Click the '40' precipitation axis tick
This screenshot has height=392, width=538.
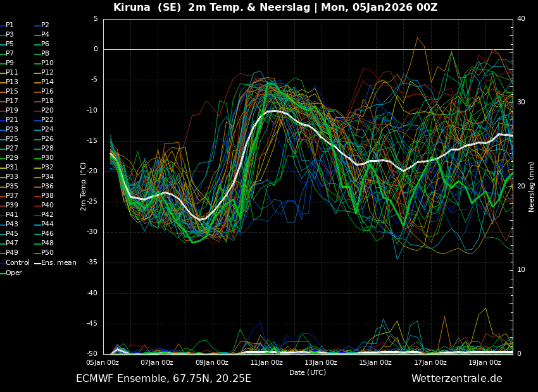[521, 18]
